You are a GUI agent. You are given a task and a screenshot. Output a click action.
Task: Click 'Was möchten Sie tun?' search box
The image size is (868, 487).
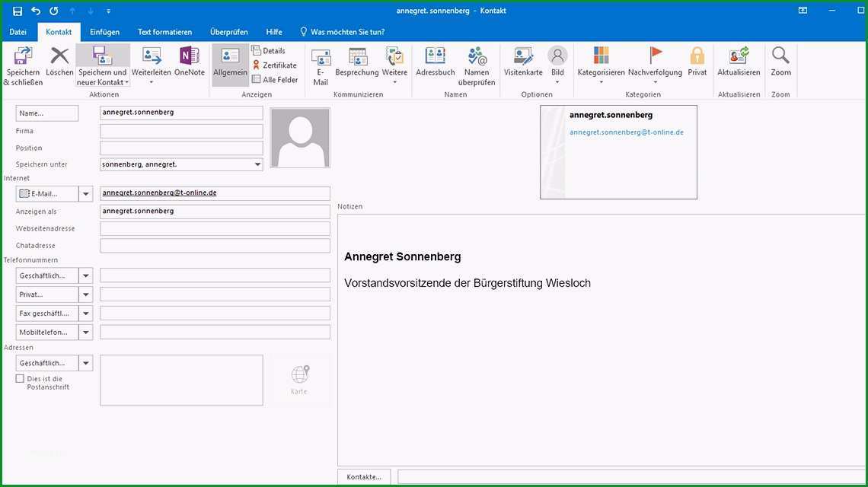click(x=342, y=31)
